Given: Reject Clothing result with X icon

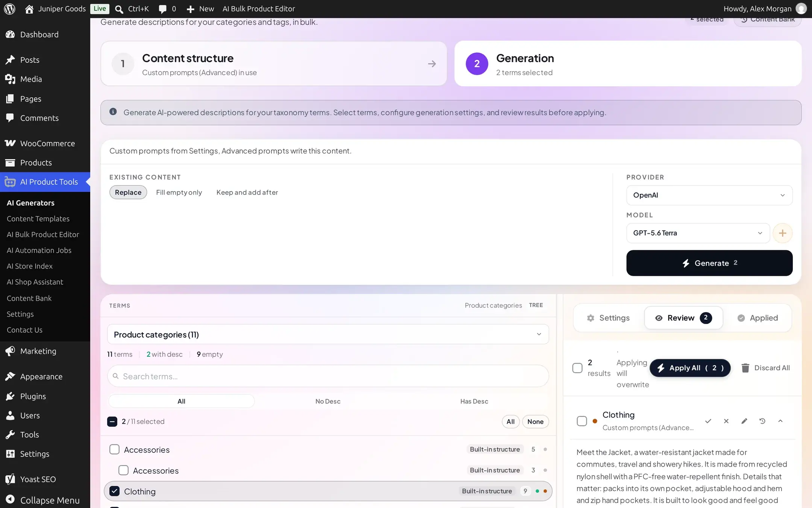Looking at the screenshot, I should 726,421.
